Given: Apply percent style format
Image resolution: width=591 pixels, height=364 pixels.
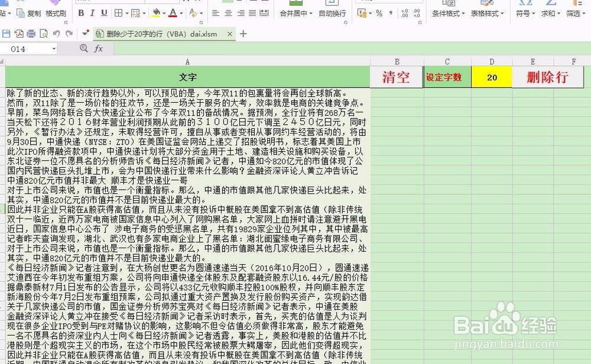Looking at the screenshot, I should tap(379, 13).
